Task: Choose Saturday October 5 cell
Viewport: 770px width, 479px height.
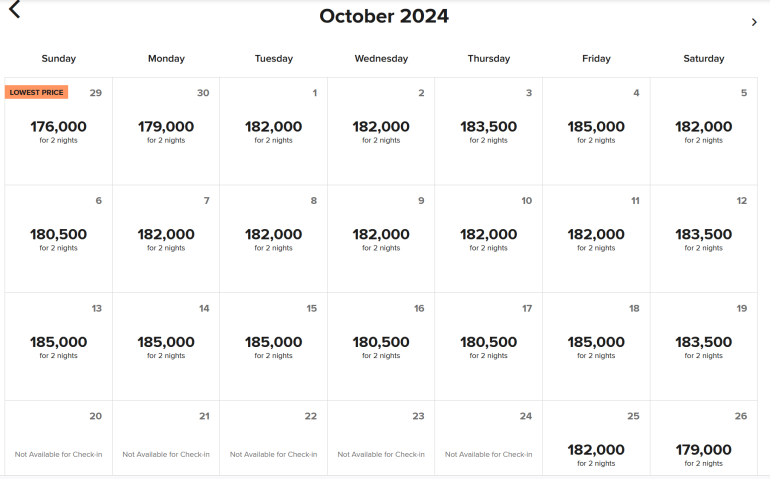Action: [x=703, y=131]
